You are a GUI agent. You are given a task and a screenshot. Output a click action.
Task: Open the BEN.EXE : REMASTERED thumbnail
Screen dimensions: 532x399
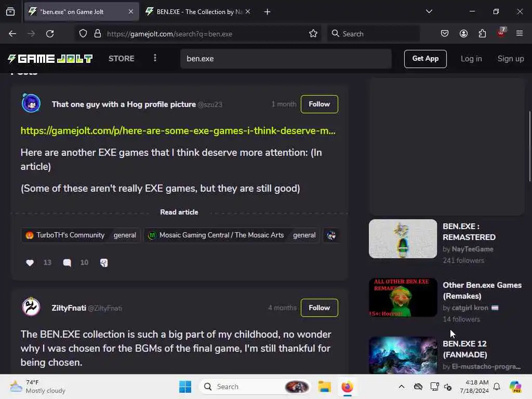[403, 238]
